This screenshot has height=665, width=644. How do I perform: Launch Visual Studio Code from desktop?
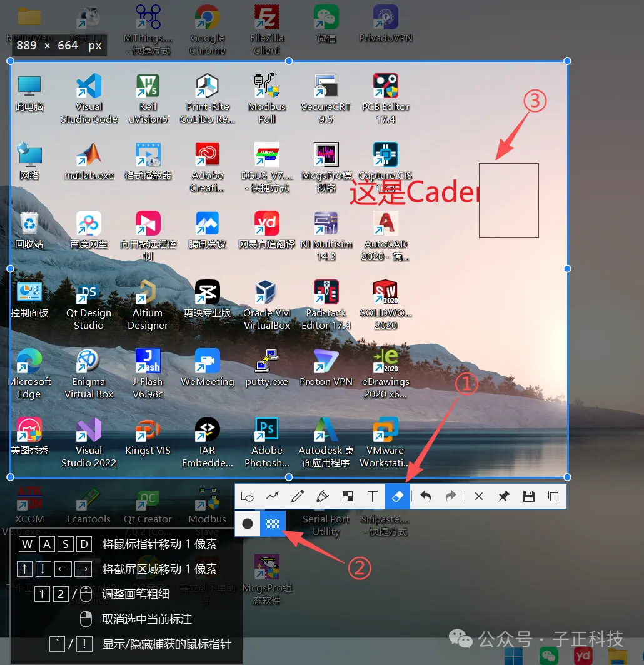point(88,87)
